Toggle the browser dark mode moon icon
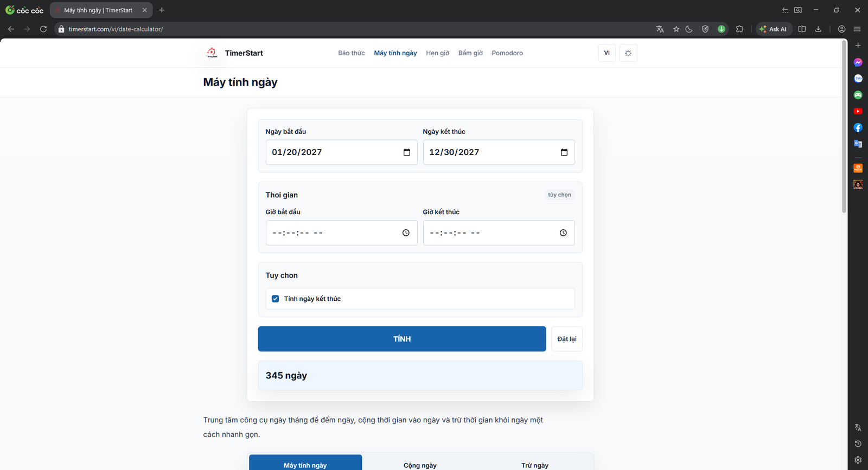Screen dimensions: 868x470 tap(689, 29)
